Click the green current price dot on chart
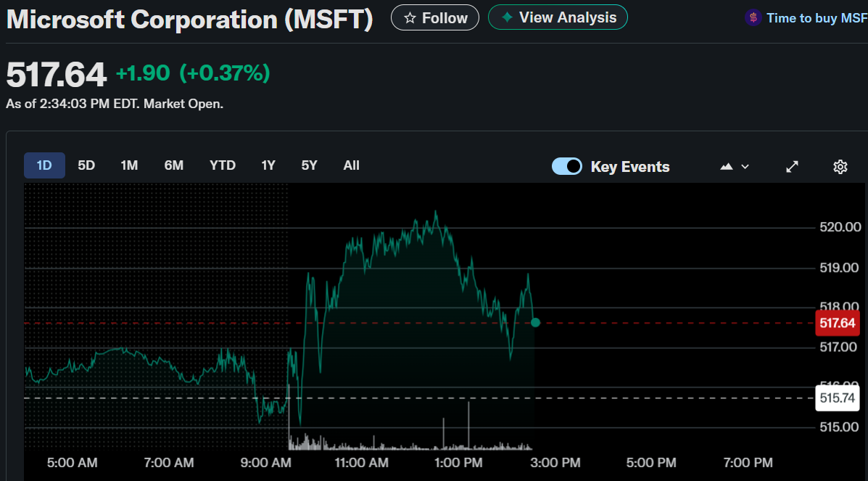The height and width of the screenshot is (481, 868). tap(535, 322)
